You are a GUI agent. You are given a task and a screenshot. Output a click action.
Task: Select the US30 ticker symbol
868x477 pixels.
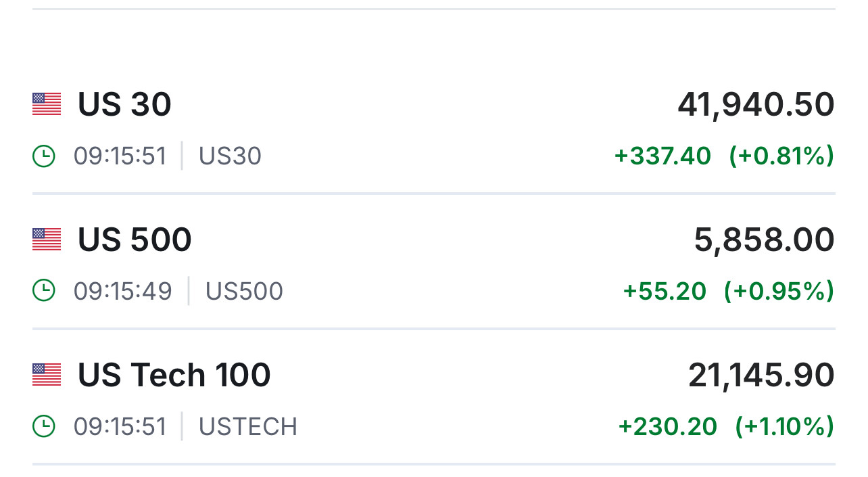(230, 156)
